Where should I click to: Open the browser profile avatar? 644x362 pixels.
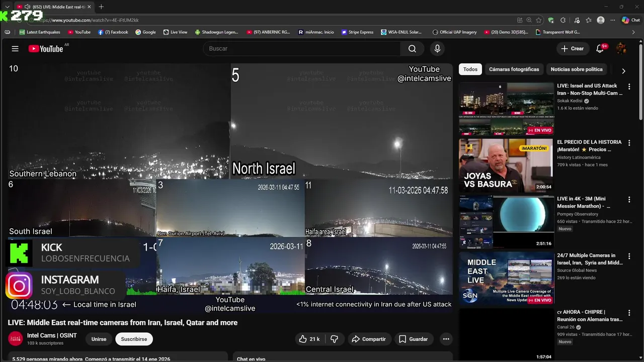601,20
